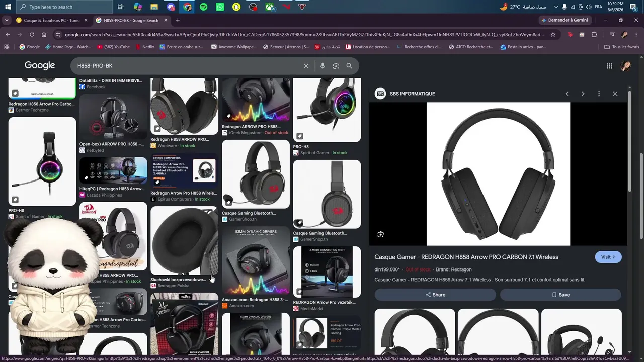644x362 pixels.
Task: Reload the current page
Action: pyautogui.click(x=32, y=35)
